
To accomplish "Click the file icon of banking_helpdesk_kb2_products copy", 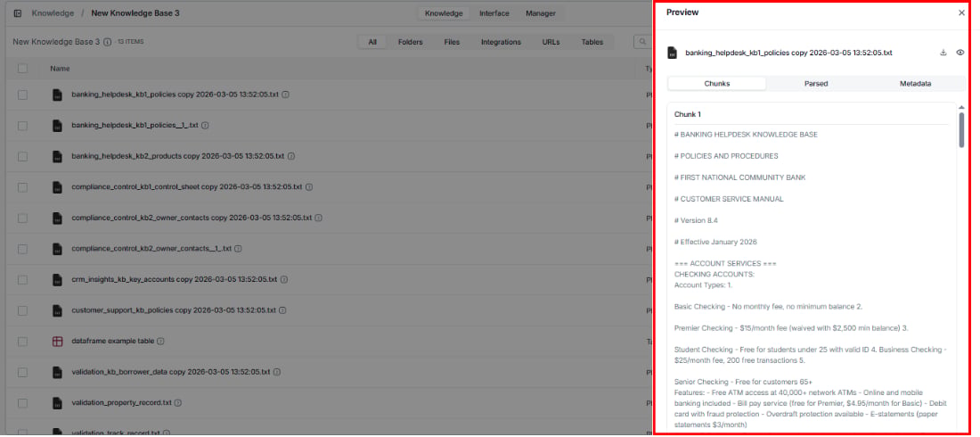I will [58, 157].
